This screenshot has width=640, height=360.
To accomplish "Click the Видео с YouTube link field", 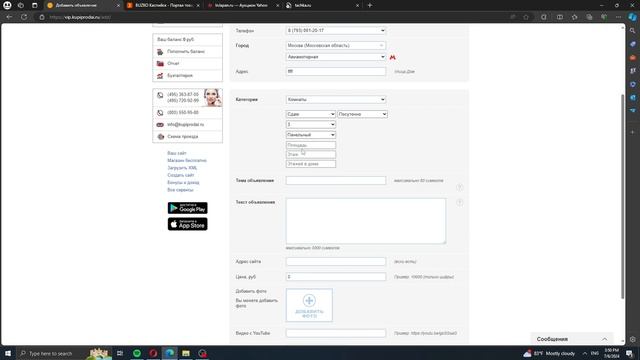I will pos(336,333).
